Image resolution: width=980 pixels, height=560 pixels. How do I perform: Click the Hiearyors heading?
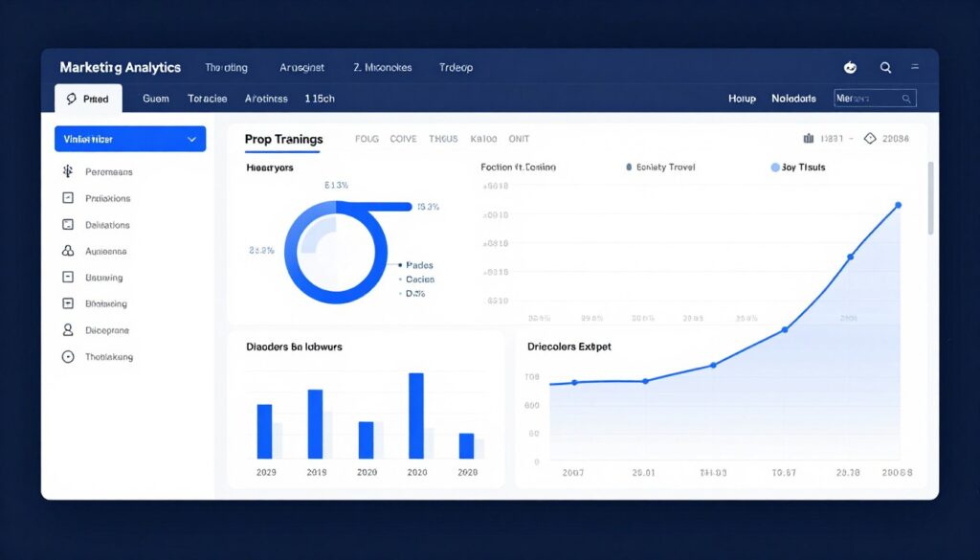270,168
